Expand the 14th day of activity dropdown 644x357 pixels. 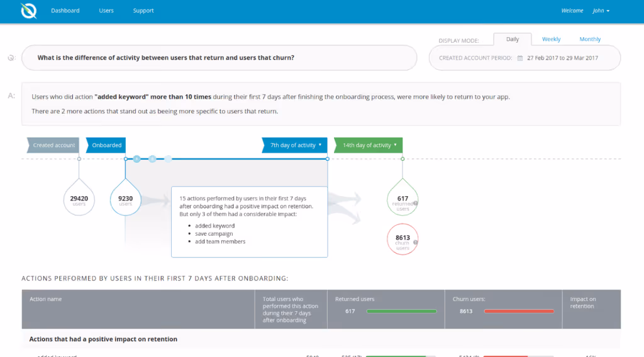(369, 145)
